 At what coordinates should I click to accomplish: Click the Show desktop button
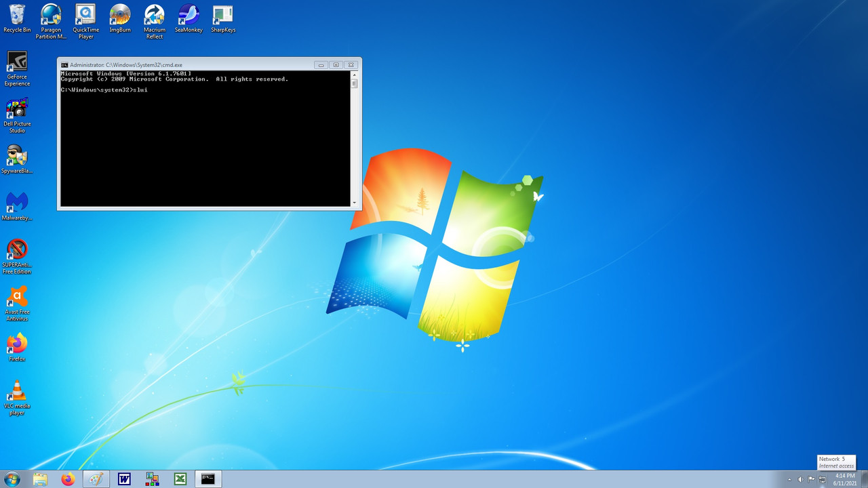click(863, 479)
